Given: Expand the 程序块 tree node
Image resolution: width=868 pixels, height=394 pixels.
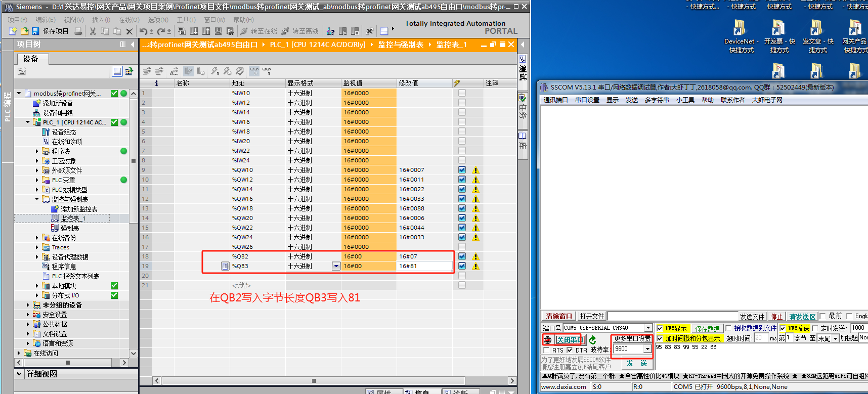Looking at the screenshot, I should pos(37,151).
